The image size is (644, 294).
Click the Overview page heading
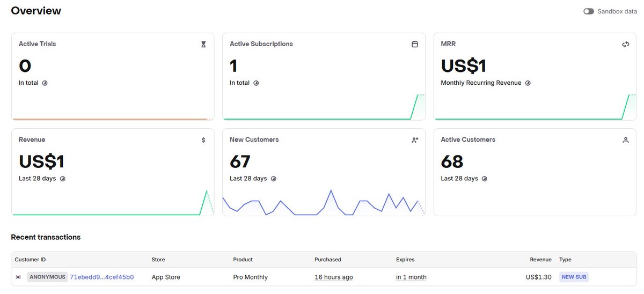36,11
